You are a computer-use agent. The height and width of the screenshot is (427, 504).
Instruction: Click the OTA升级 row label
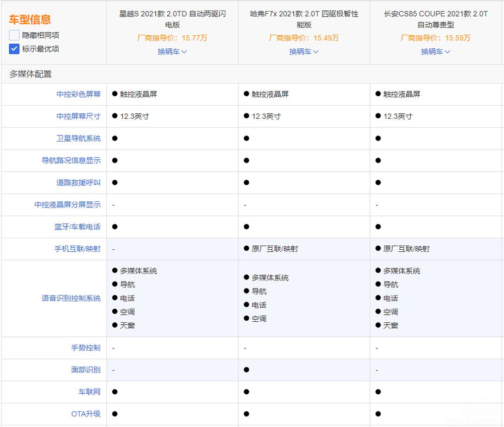tap(86, 414)
